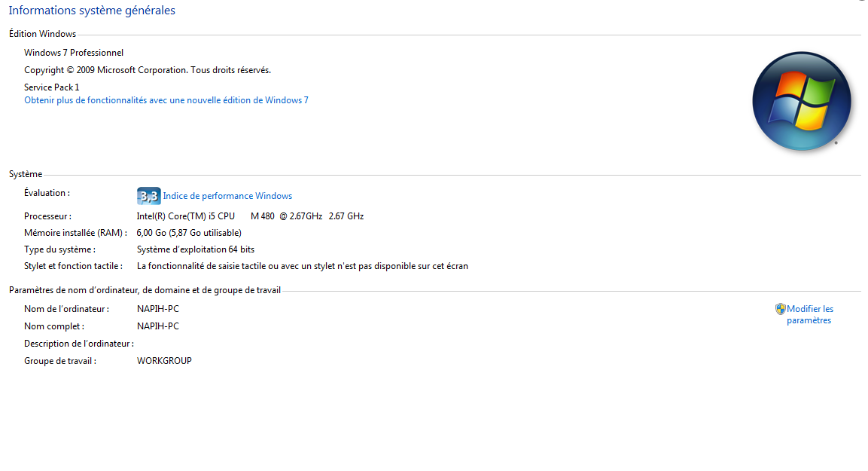Click the Évaluation label
The width and height of the screenshot is (868, 471).
[x=47, y=193]
